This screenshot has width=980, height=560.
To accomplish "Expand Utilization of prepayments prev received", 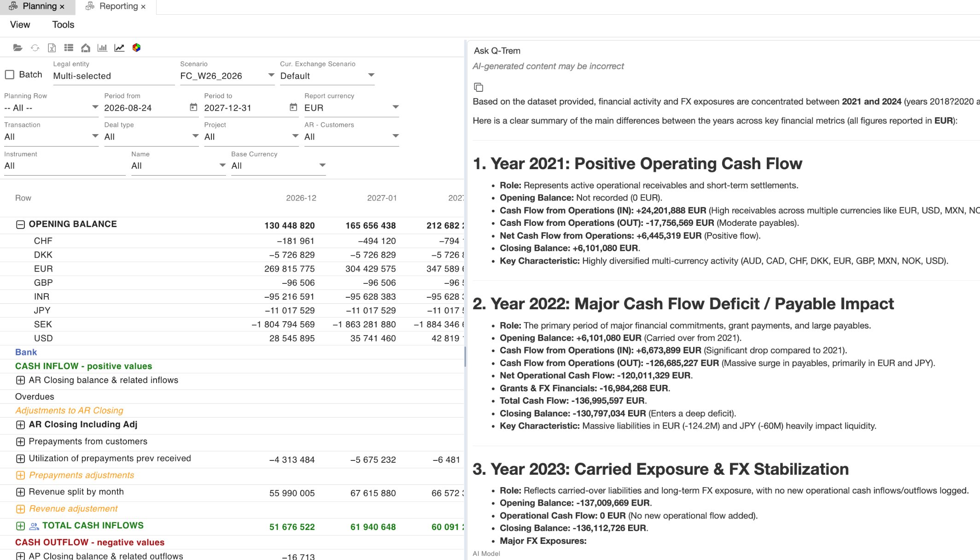I will click(20, 459).
